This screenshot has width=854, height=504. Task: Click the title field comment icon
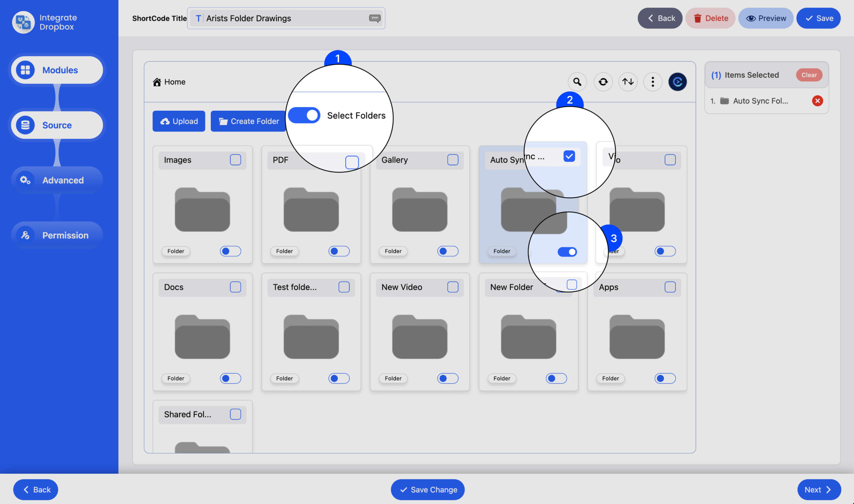tap(375, 18)
